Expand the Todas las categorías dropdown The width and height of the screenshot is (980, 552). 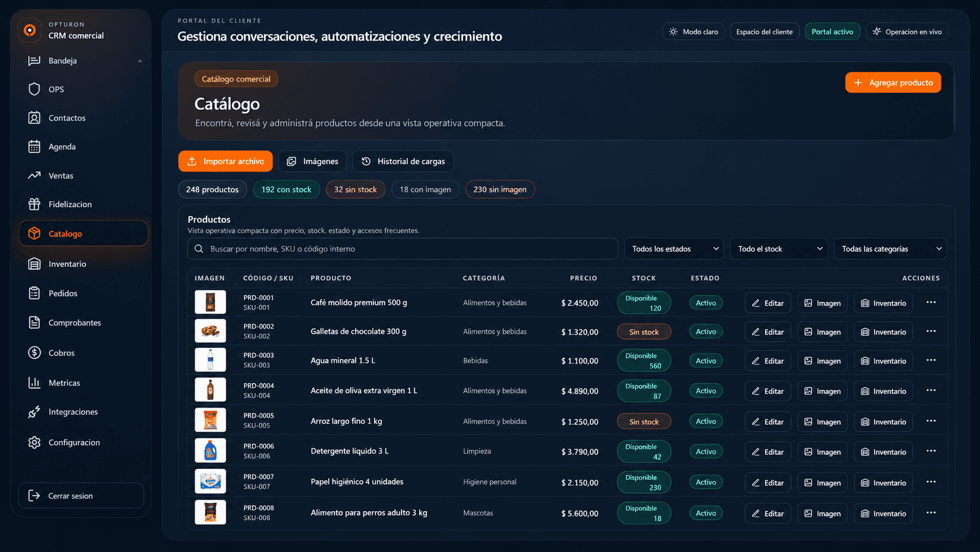pos(890,249)
